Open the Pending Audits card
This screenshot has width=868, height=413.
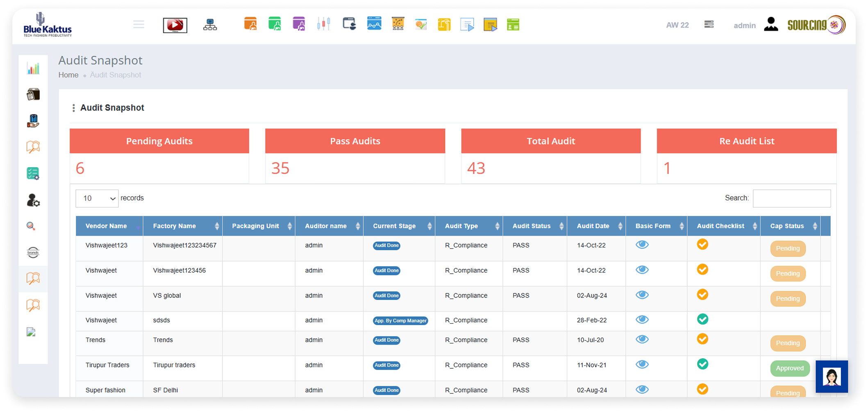159,141
